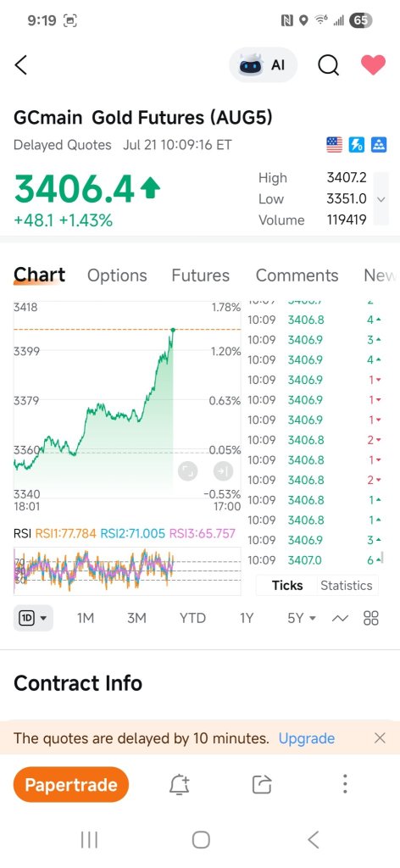The height and width of the screenshot is (868, 400).
Task: Open the price alert bell icon
Action: (180, 784)
